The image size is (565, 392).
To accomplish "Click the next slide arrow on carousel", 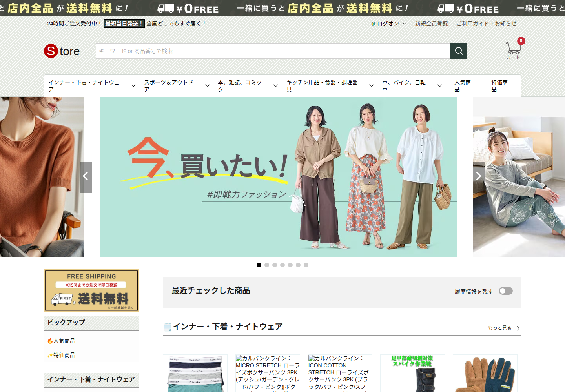I will [478, 177].
